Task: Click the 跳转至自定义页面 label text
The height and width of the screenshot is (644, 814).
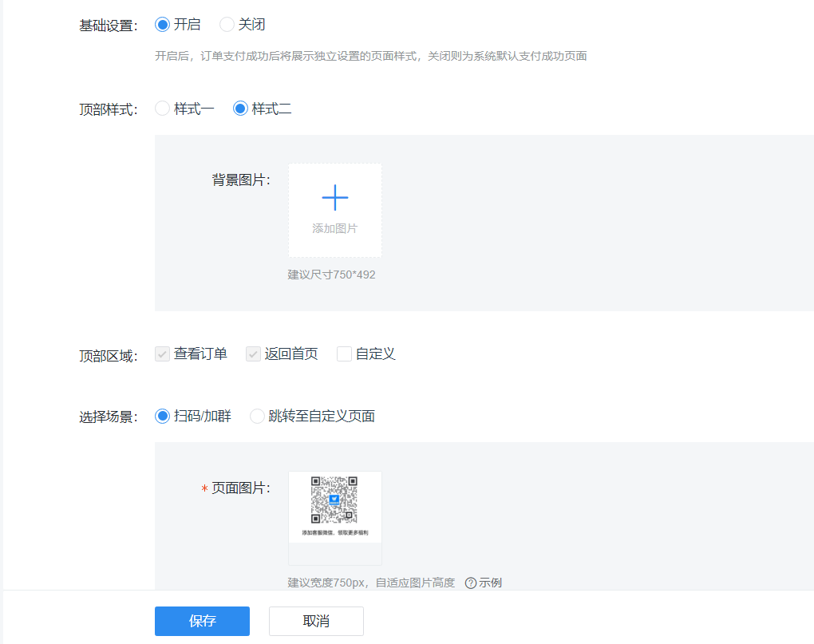Action: tap(322, 416)
